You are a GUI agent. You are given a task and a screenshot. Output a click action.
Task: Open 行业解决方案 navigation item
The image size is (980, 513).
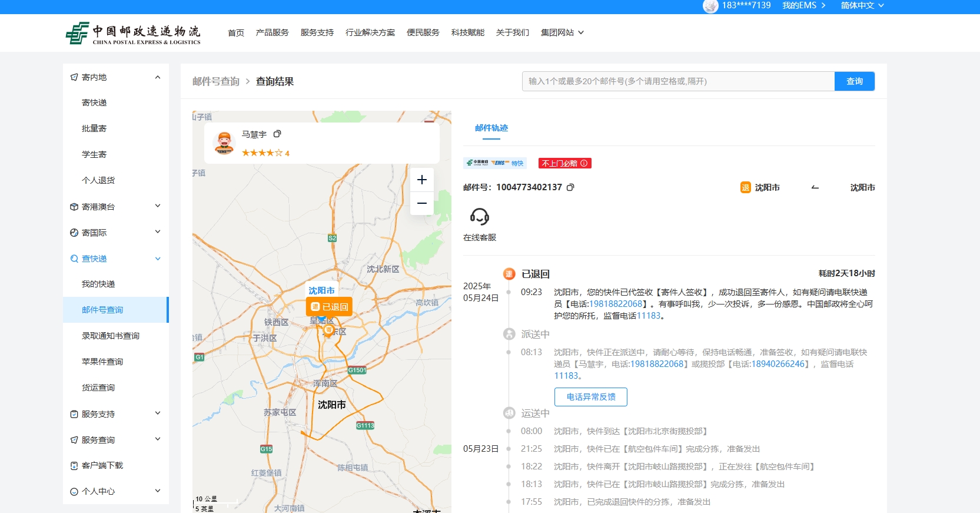click(x=370, y=32)
